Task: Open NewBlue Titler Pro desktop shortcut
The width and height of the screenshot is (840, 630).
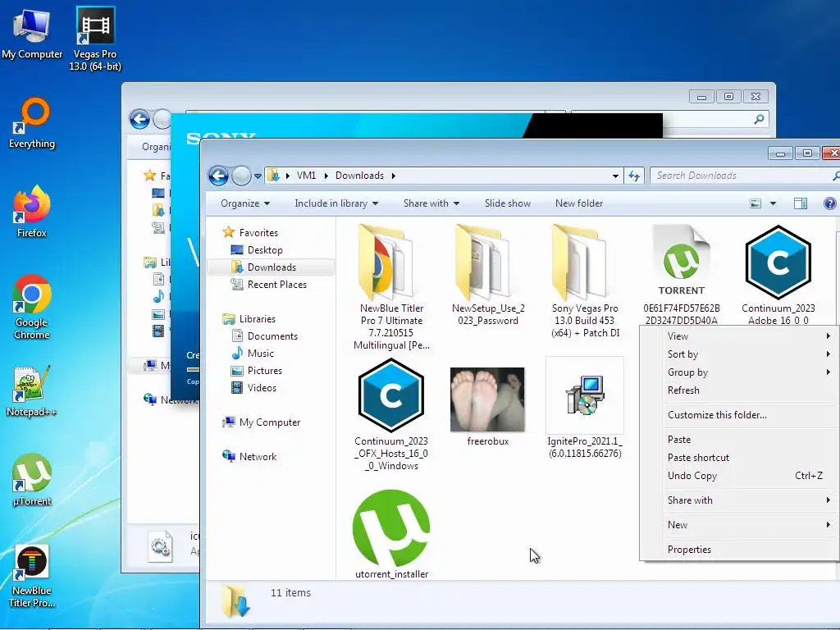Action: [32, 577]
